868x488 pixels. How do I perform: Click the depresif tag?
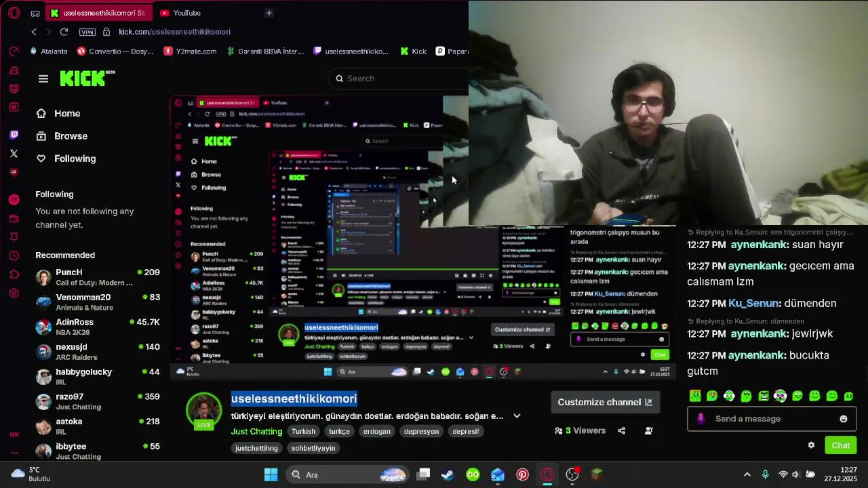point(465,431)
